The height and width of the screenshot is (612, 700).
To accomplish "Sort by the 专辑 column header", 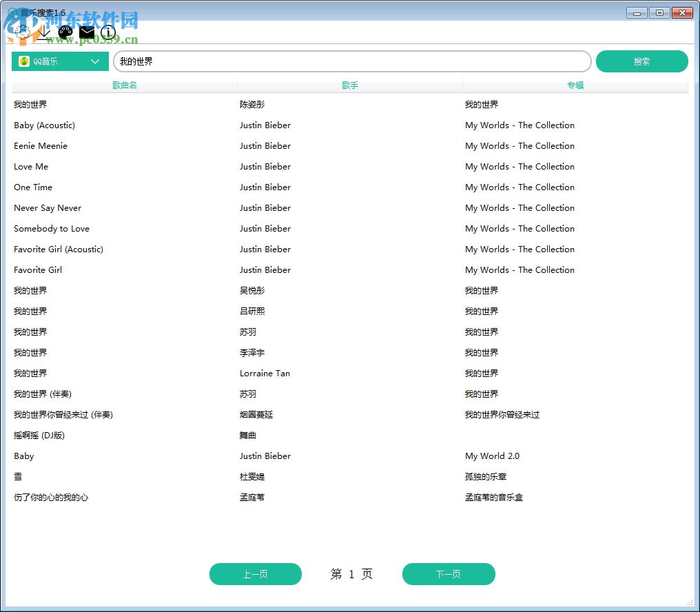I will (575, 85).
